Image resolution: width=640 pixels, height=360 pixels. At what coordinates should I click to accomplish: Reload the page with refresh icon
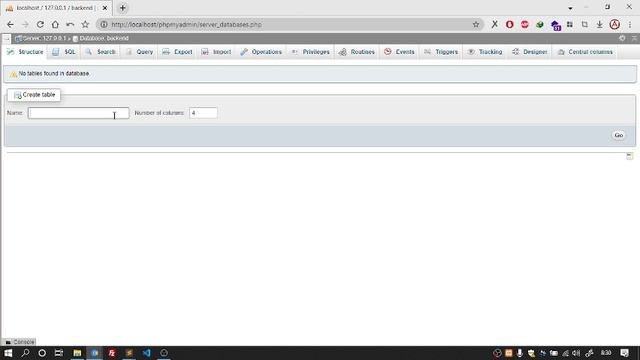coord(40,24)
